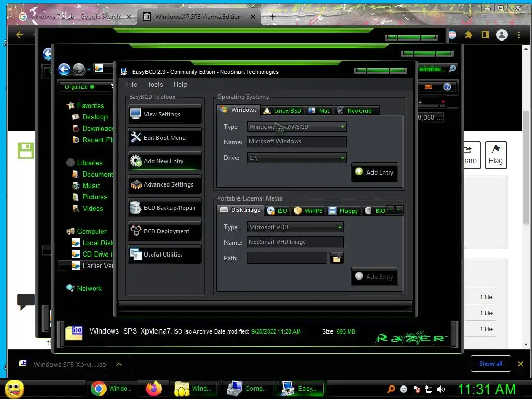The width and height of the screenshot is (532, 399).
Task: Click the BCD Backup/Repair database icon
Action: 136,207
